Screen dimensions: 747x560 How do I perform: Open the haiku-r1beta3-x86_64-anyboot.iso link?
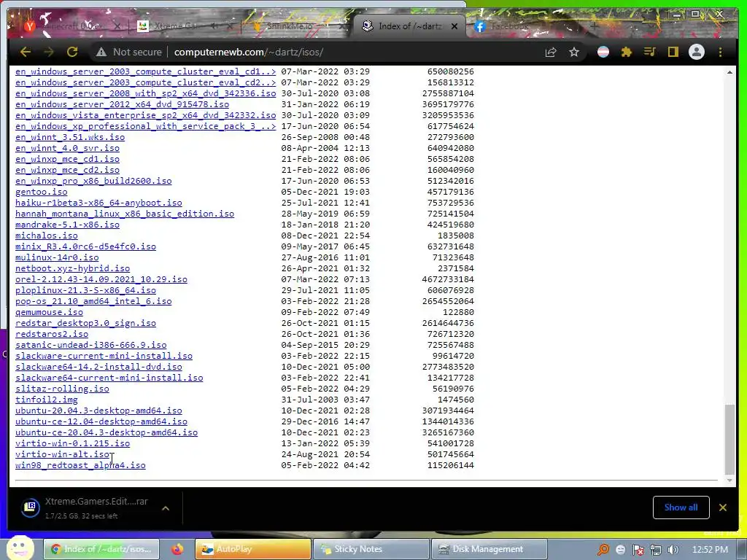[x=98, y=203]
